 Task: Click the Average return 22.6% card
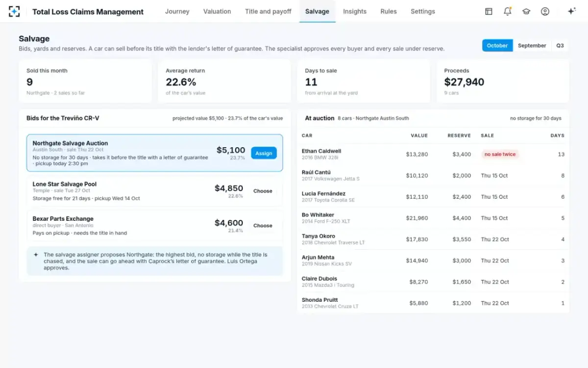(x=224, y=81)
